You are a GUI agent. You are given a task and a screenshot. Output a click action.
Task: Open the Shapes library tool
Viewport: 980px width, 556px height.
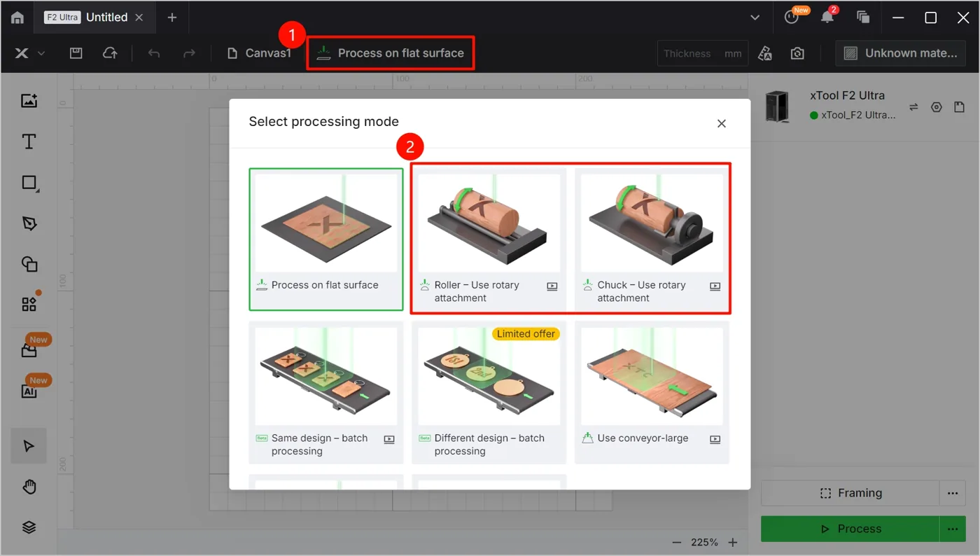click(29, 264)
